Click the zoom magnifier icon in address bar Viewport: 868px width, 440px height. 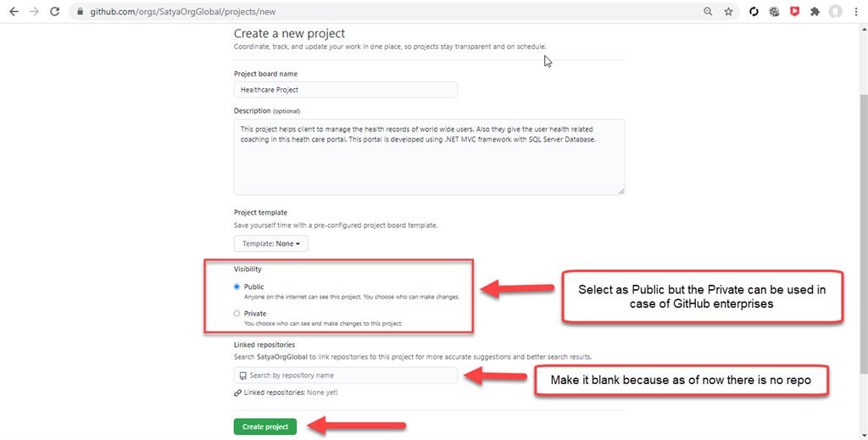[708, 12]
